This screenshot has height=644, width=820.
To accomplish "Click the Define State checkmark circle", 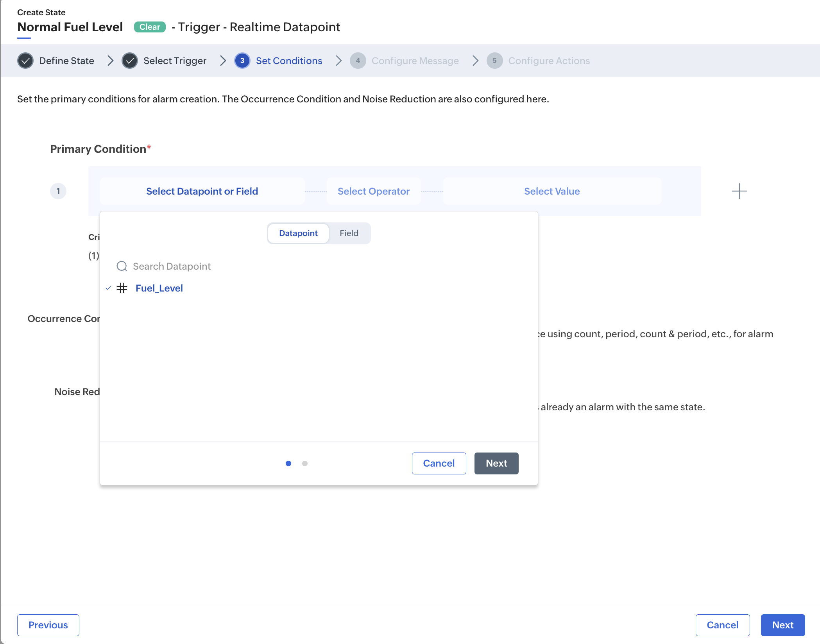I will (25, 61).
